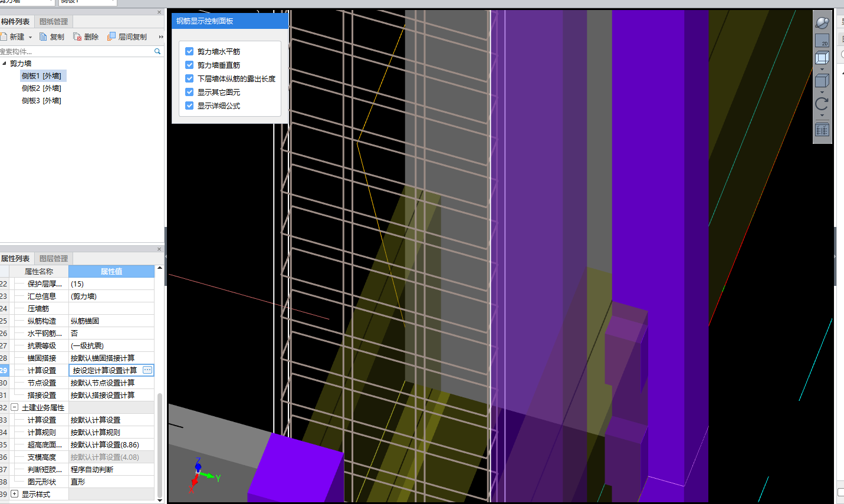
Task: Toggle 剪力墙水平筋 checkbox
Action: [189, 51]
